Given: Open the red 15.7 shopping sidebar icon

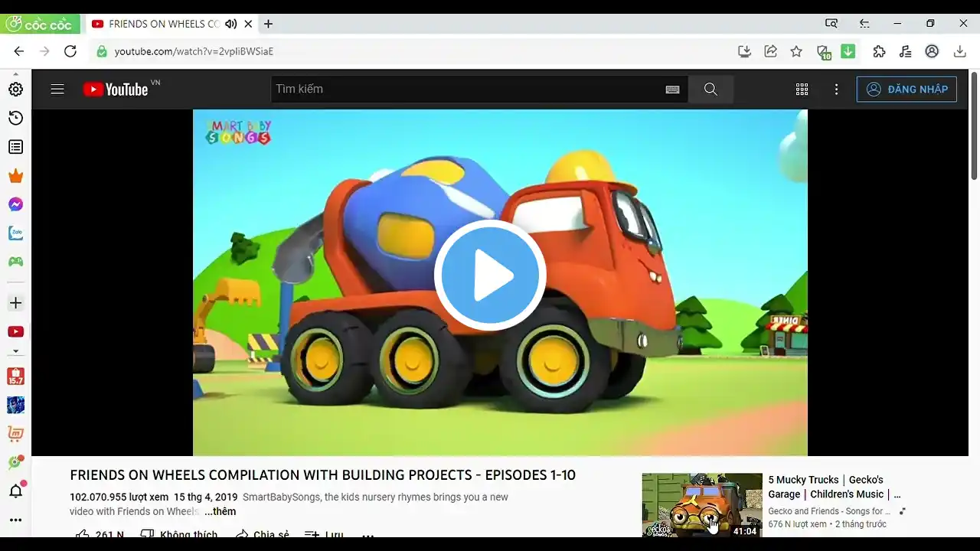Looking at the screenshot, I should [15, 377].
